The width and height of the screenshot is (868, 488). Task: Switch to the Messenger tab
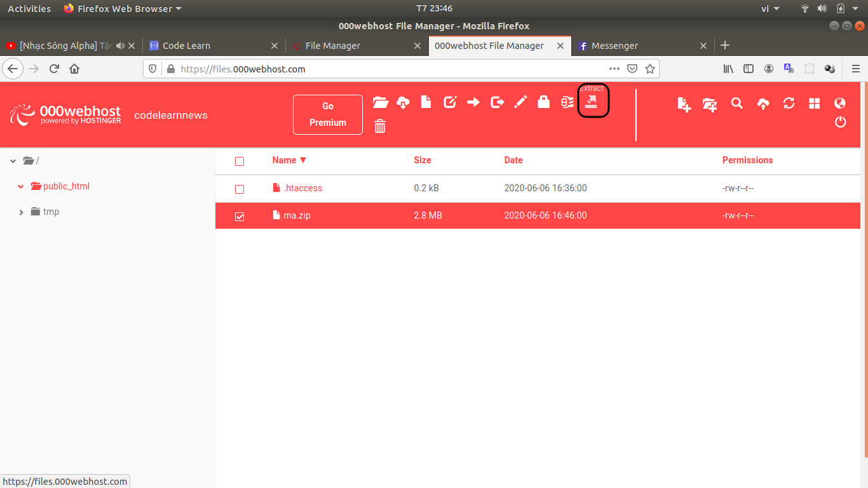(x=642, y=46)
